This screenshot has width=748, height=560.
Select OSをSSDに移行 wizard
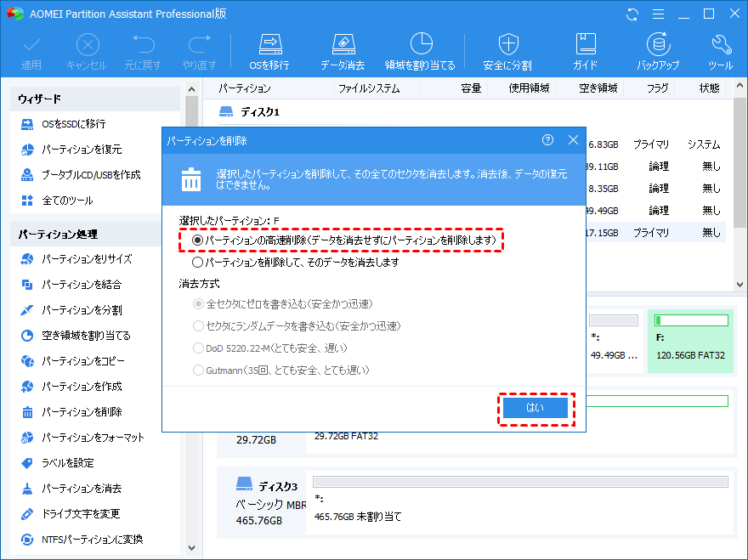click(64, 124)
